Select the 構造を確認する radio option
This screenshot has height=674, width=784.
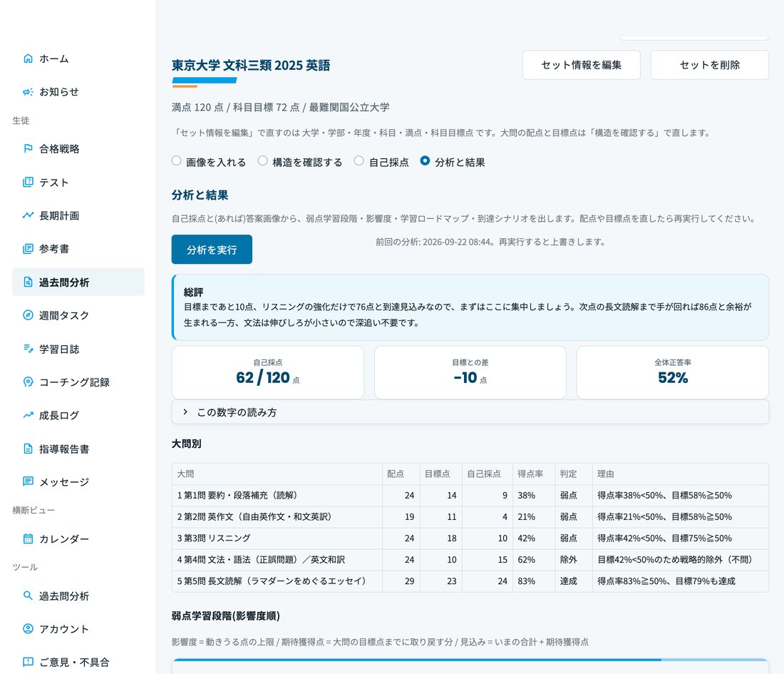262,160
